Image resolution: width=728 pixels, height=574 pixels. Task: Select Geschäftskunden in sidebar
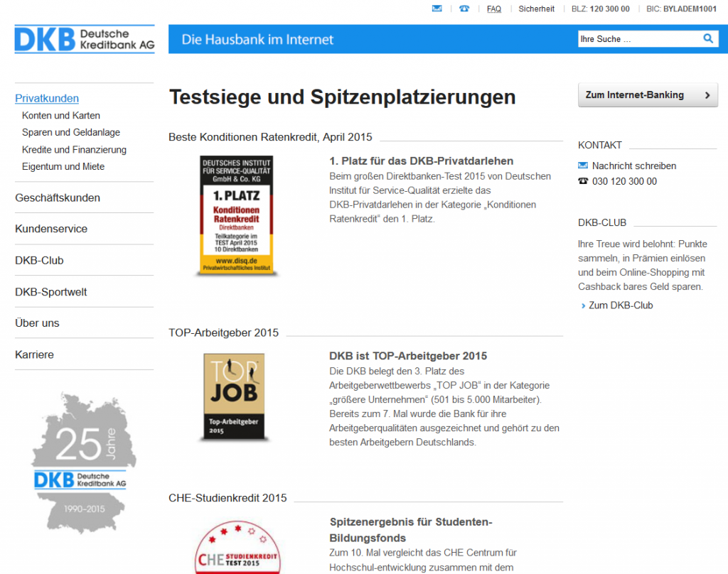point(58,197)
